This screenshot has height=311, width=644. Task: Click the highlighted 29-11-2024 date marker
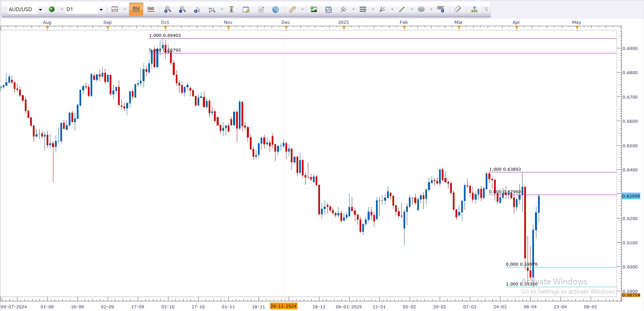[x=283, y=306]
